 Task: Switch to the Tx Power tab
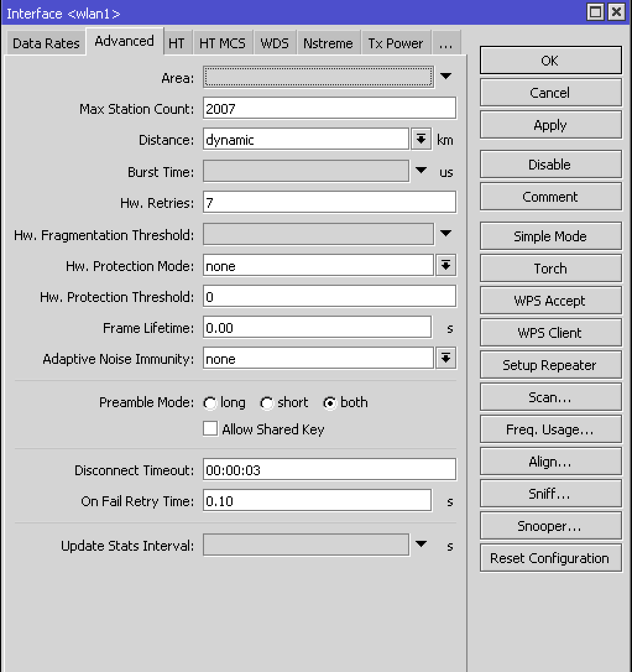(395, 42)
